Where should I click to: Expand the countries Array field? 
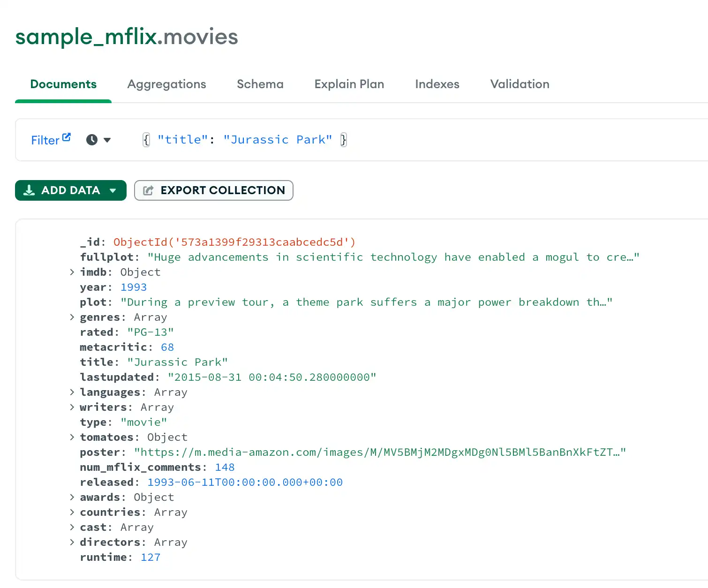[72, 512]
